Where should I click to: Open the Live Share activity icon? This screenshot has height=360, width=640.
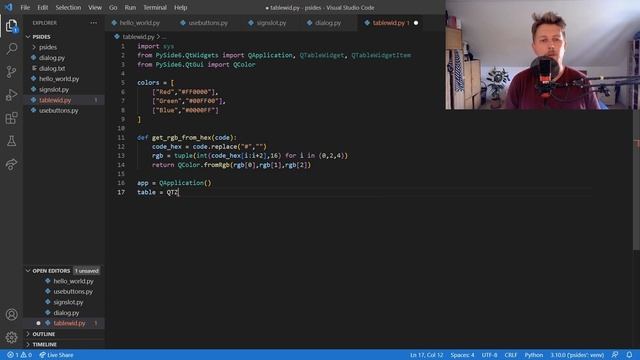pos(11,164)
